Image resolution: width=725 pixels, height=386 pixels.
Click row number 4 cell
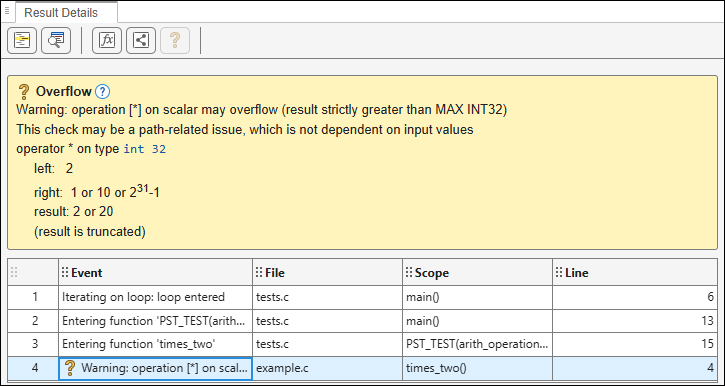point(33,368)
